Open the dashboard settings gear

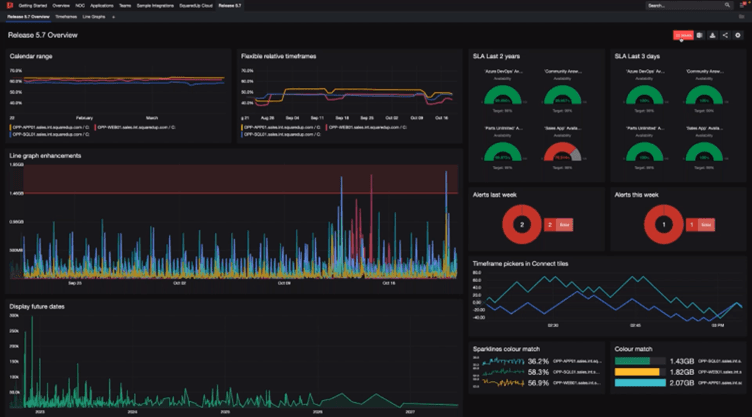pos(738,35)
